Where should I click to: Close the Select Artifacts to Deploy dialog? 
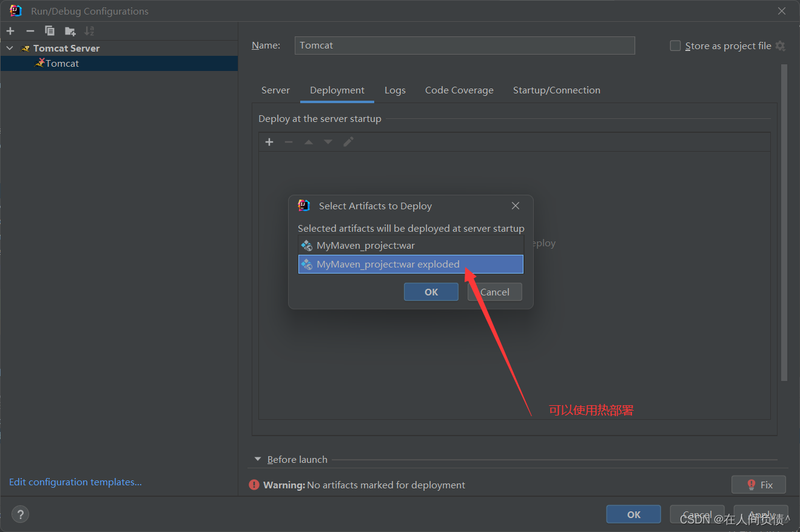pyautogui.click(x=516, y=206)
